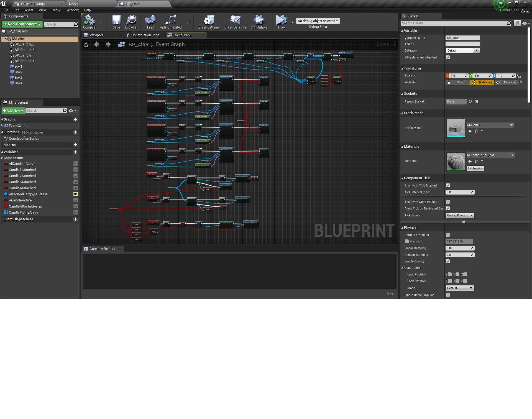The width and height of the screenshot is (532, 419).
Task: Toggle visibility eye on AttachedGargoyleStatue variable
Action: coord(76,194)
